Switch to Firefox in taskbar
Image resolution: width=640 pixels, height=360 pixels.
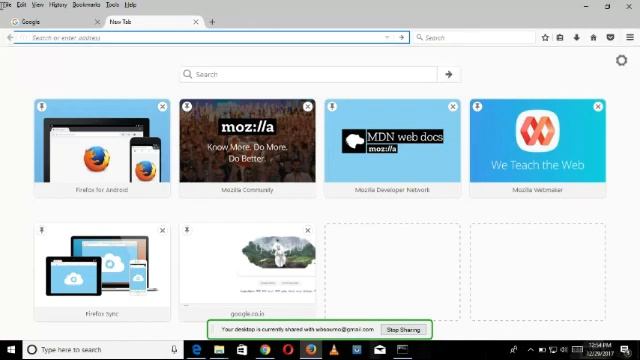(311, 350)
